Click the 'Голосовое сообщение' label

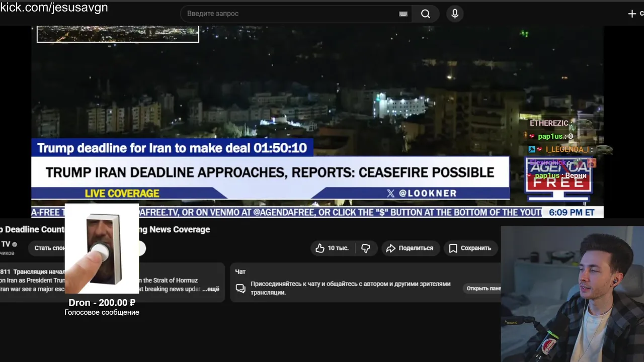point(102,312)
